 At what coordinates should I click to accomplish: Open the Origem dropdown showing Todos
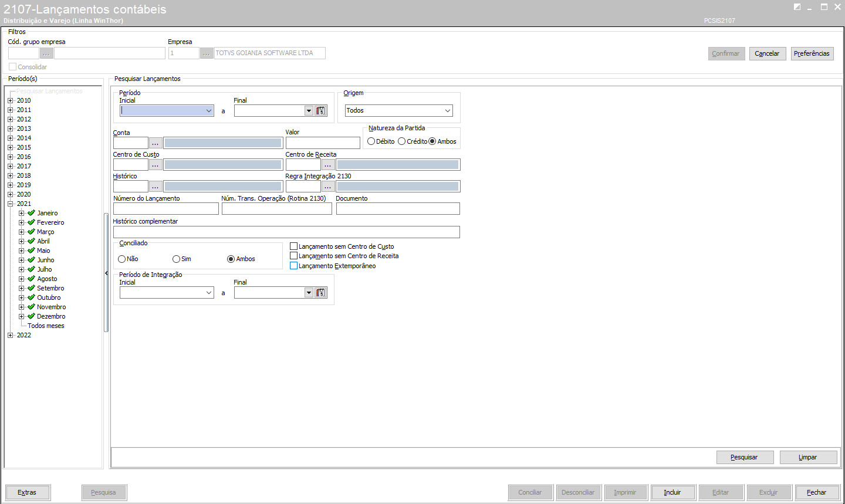point(398,110)
